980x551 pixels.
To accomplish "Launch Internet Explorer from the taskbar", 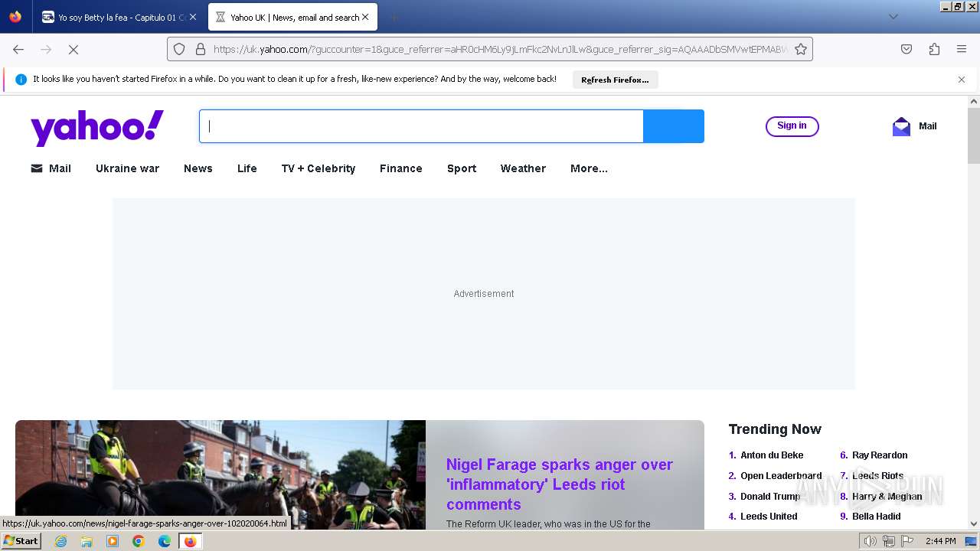I will (x=61, y=541).
